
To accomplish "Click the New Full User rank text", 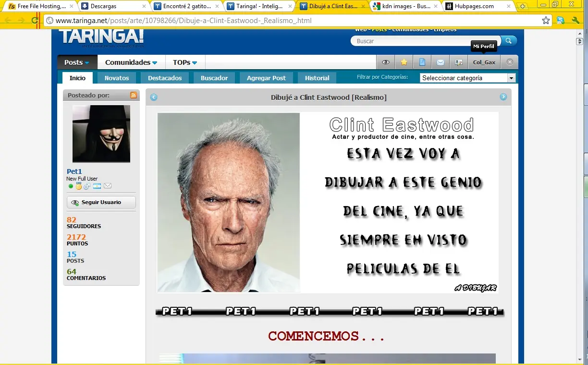I will point(82,179).
